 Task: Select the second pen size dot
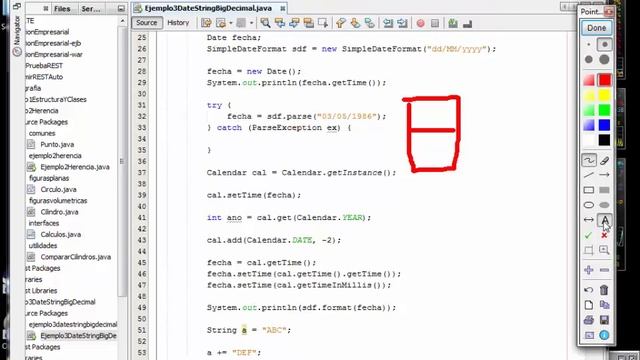[604, 44]
